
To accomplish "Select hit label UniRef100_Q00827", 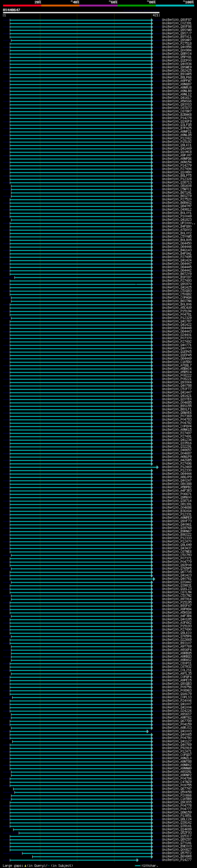I will click(x=176, y=850).
